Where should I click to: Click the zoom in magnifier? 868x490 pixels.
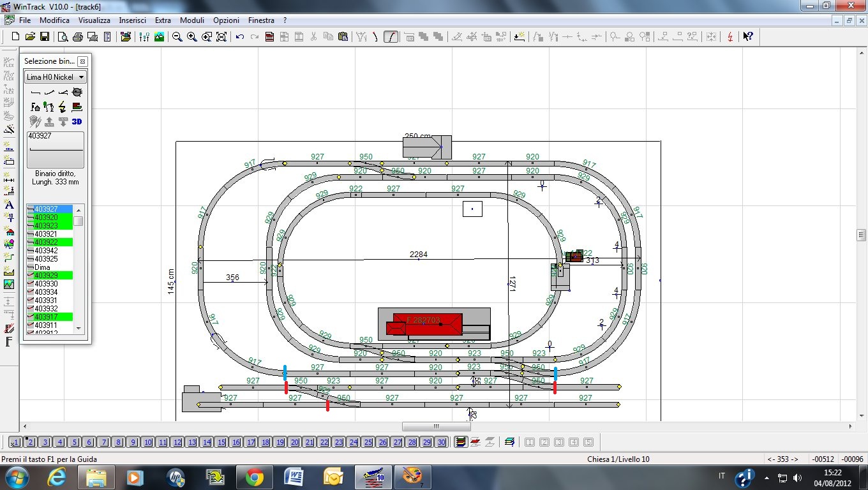(192, 37)
